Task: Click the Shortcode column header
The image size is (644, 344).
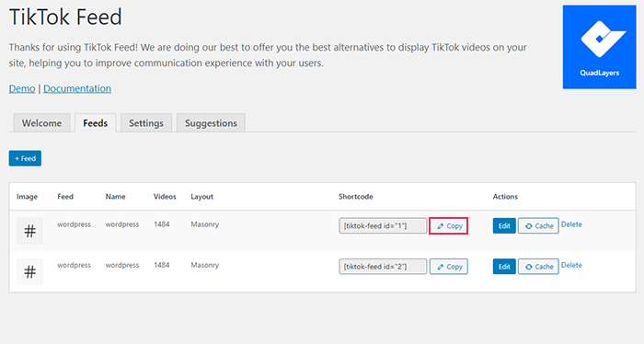Action: click(x=356, y=197)
